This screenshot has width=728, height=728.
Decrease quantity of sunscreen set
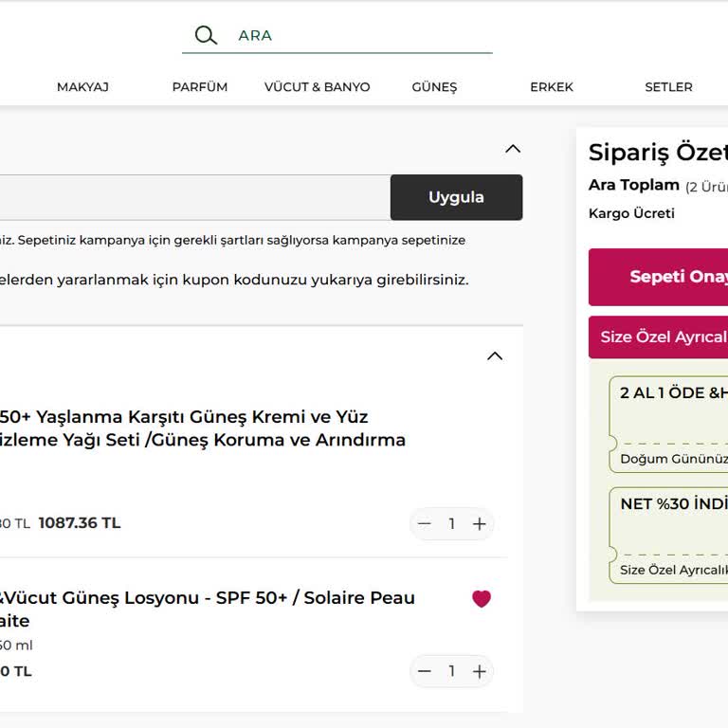pos(425,524)
